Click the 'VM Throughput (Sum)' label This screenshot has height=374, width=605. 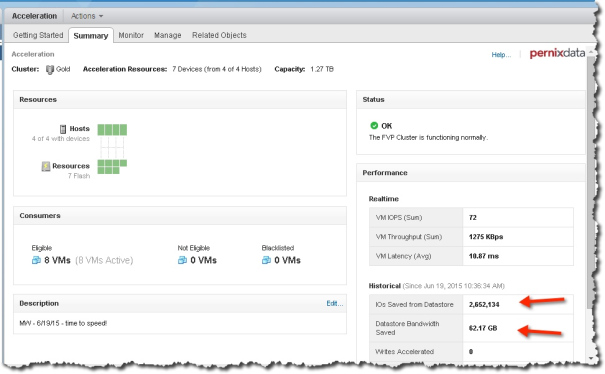(x=409, y=237)
